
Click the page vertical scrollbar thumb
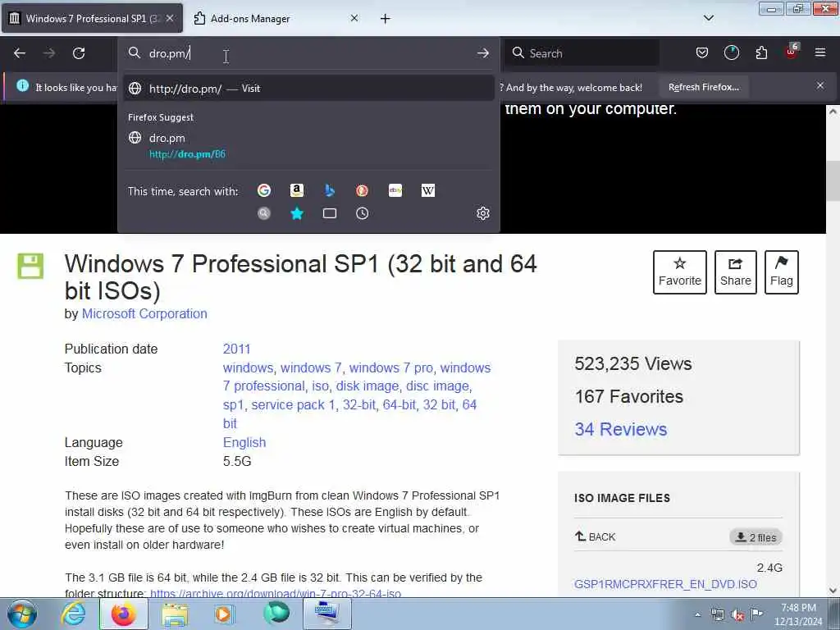(x=833, y=181)
